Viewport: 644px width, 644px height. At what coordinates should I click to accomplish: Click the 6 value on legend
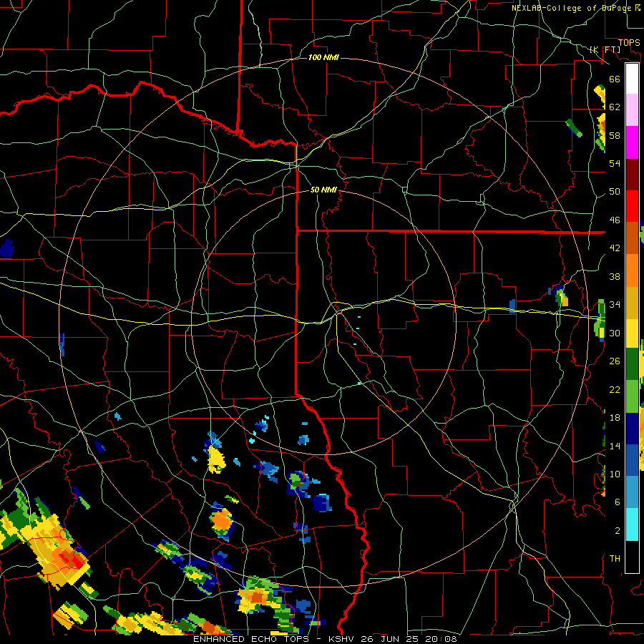pyautogui.click(x=617, y=502)
